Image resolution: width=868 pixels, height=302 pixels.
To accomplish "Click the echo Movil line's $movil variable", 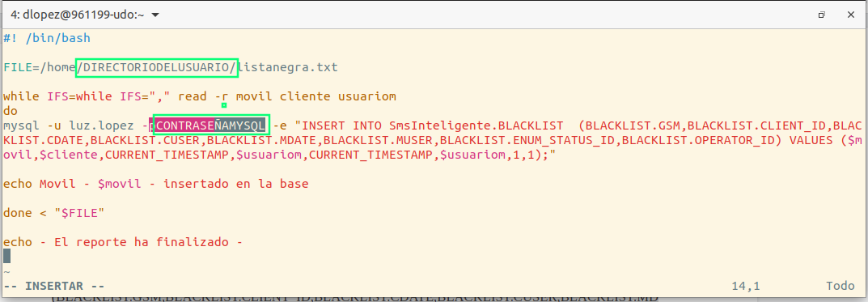I will point(116,184).
